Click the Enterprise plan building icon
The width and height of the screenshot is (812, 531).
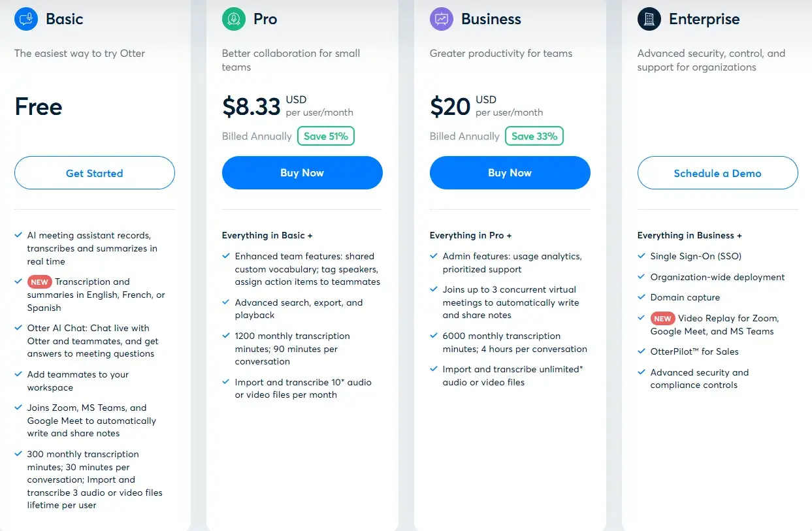[649, 19]
